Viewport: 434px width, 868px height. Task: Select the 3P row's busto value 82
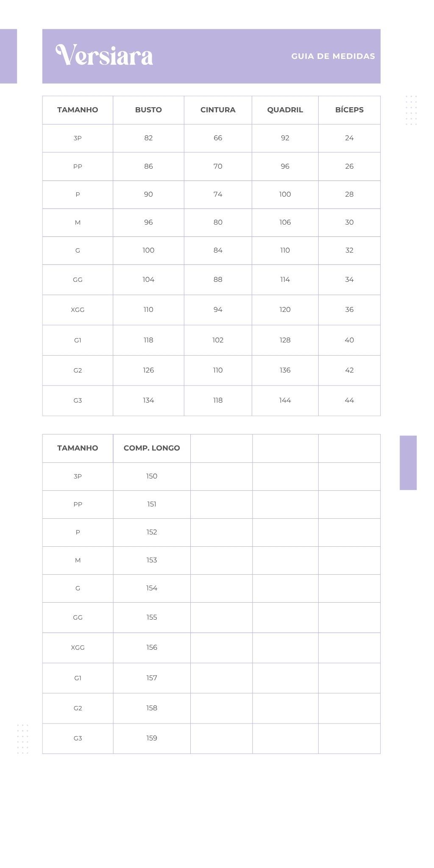click(148, 138)
